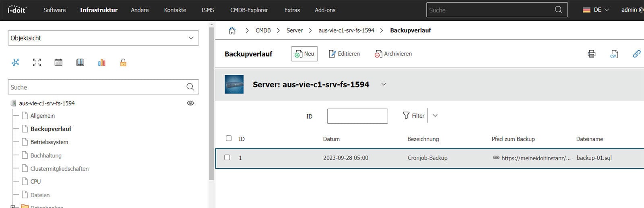Open the Objektsicht dropdown
The height and width of the screenshot is (208, 644).
(103, 38)
